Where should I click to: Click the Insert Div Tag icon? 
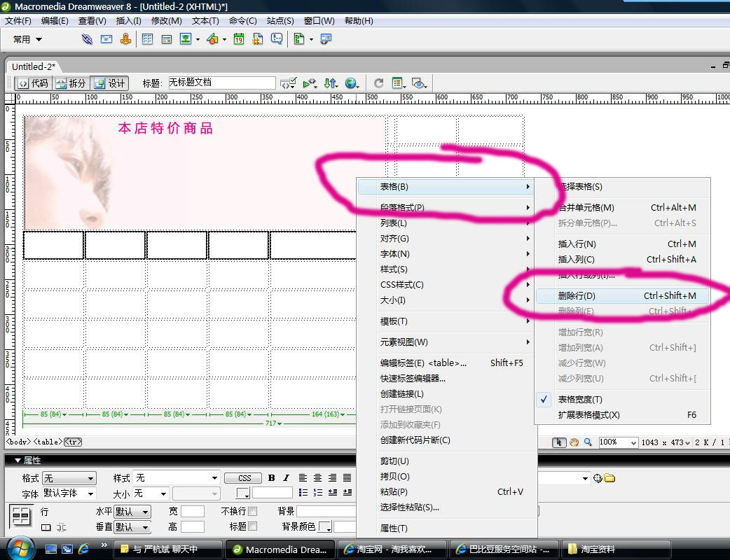[167, 39]
